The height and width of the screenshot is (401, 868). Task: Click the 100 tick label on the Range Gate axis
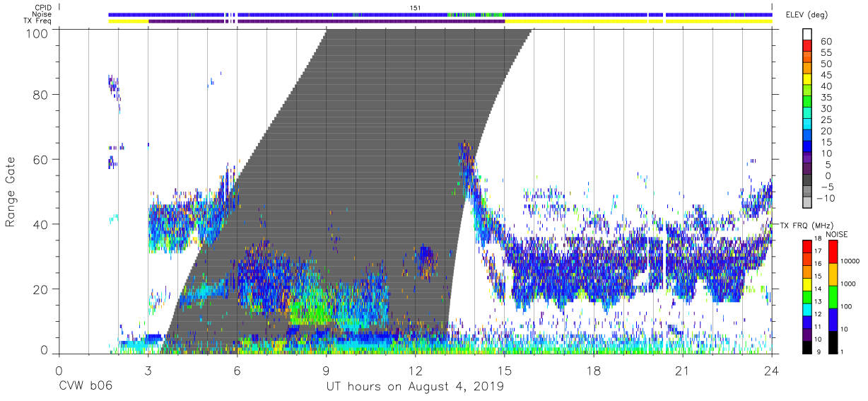(x=37, y=33)
